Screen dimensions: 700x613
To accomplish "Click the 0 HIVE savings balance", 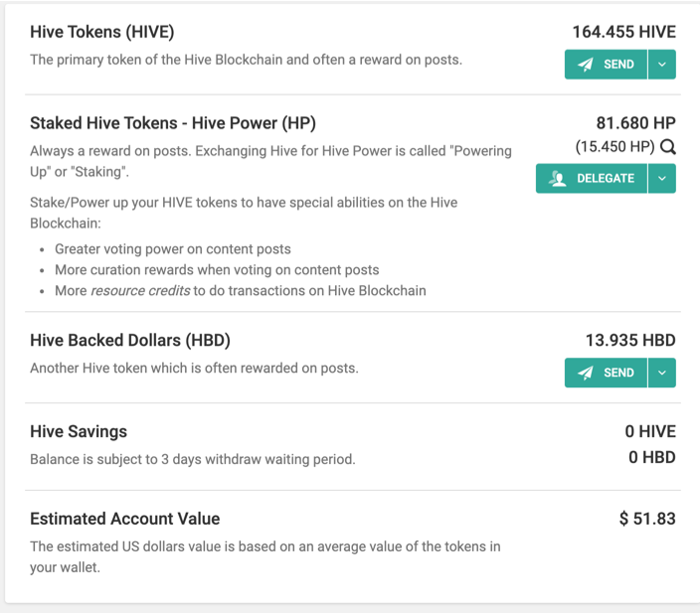I will click(x=650, y=431).
